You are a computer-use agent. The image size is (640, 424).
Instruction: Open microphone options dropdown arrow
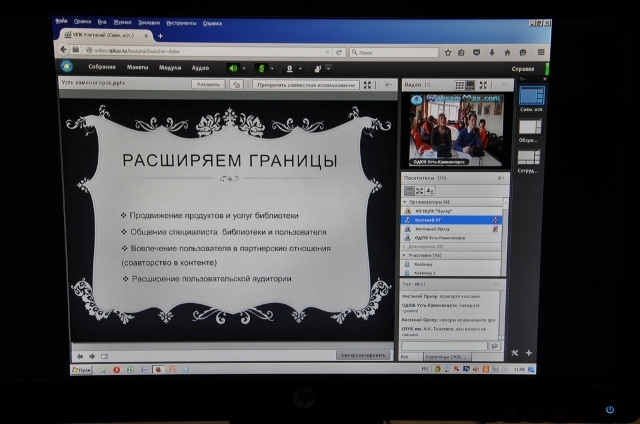[273, 68]
